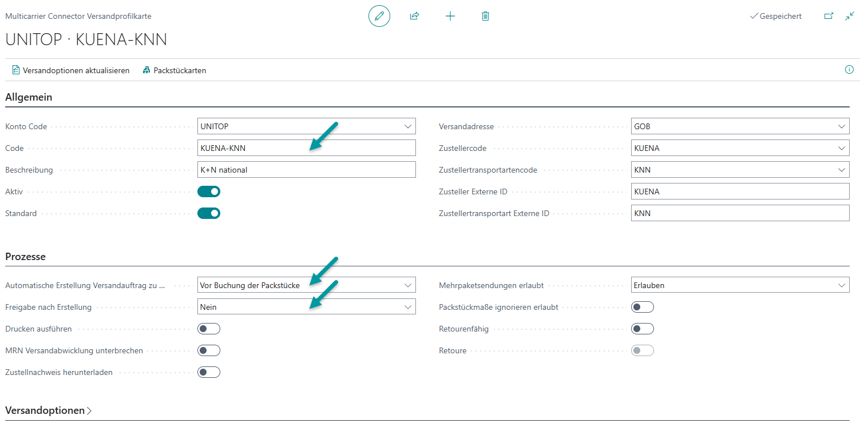Image resolution: width=868 pixels, height=435 pixels.
Task: Click the Prozesse section heading
Action: point(25,257)
